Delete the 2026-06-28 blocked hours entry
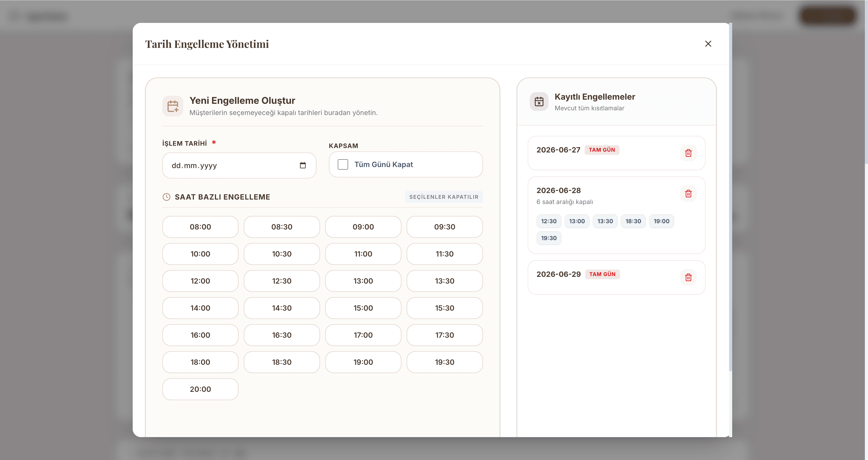 [x=688, y=193]
